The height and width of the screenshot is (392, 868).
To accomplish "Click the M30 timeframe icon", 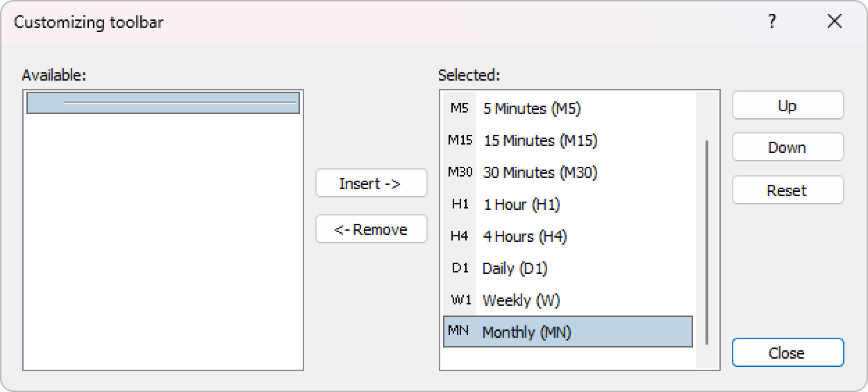I will pyautogui.click(x=460, y=172).
